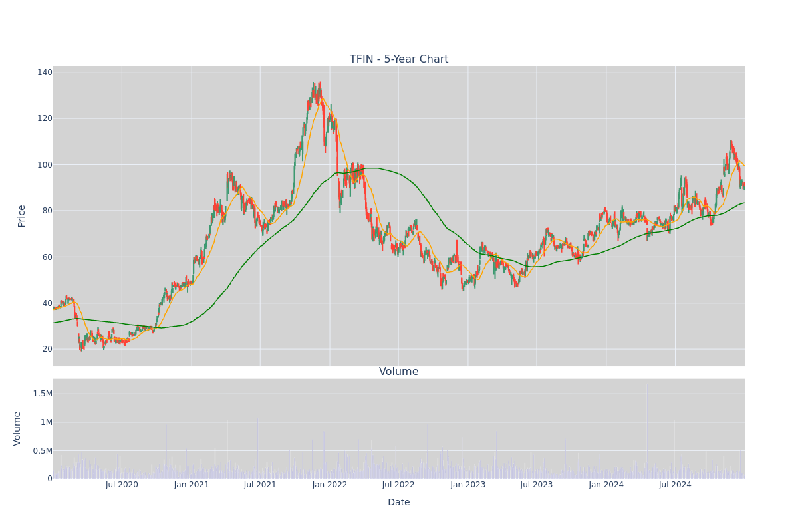The width and height of the screenshot is (798, 532).
Task: Click the 'Price' y-axis label
Action: 21,216
